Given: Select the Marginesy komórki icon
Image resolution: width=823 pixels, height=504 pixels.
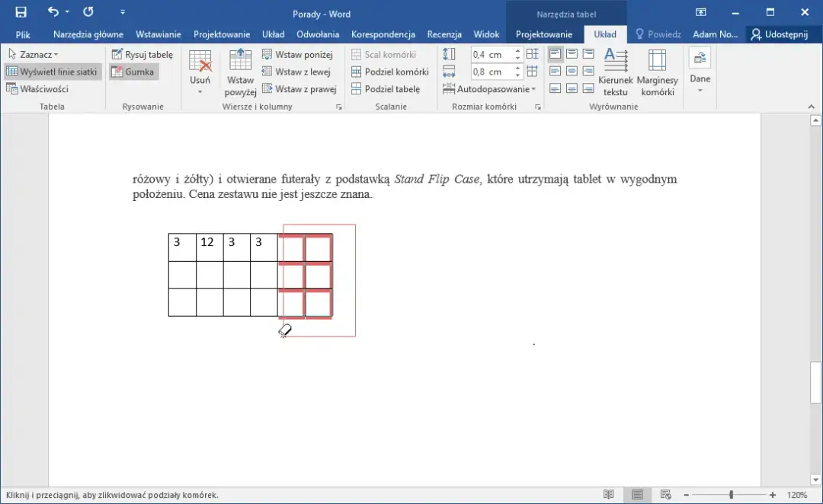Looking at the screenshot, I should tap(656, 72).
